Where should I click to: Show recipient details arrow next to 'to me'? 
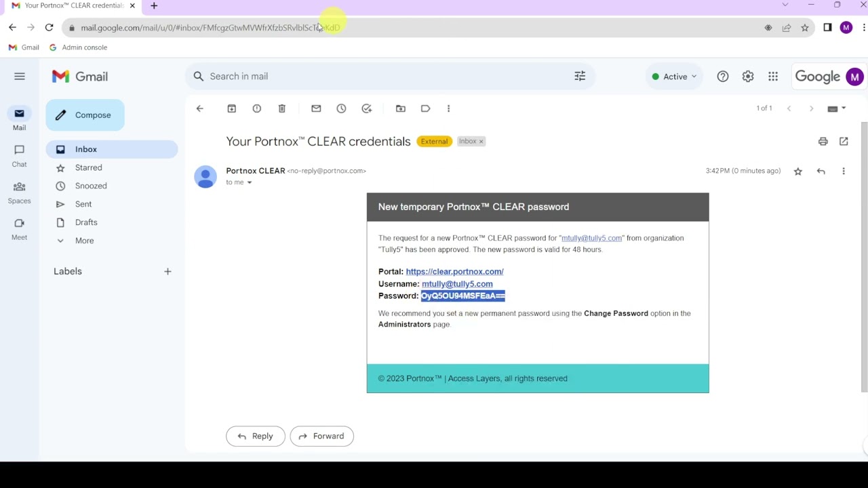point(250,183)
